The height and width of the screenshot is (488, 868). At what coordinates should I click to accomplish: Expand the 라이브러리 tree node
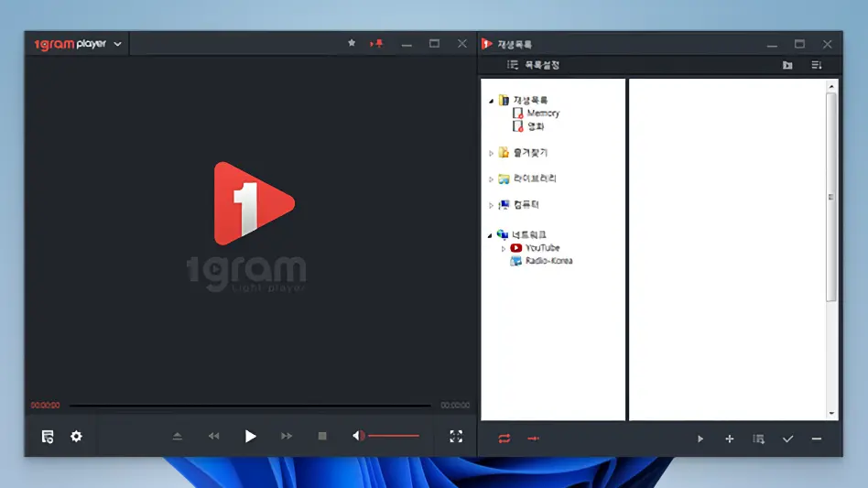click(491, 179)
